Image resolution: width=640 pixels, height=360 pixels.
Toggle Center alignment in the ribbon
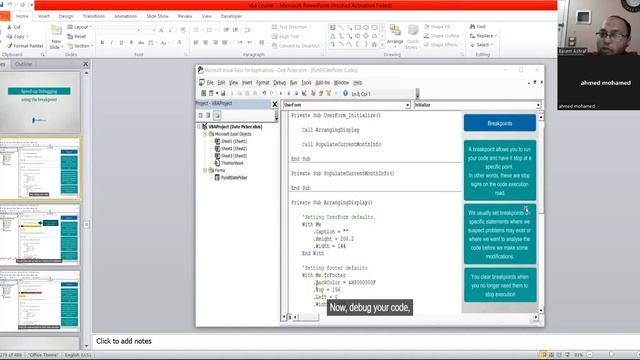(x=205, y=42)
